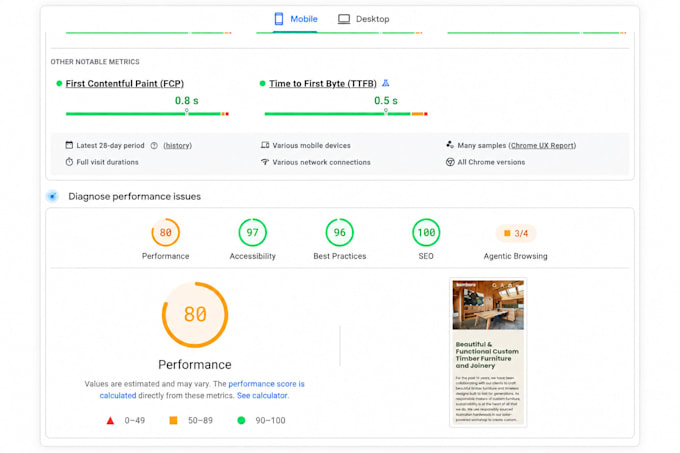Click the page screenshot thumbnail

(x=488, y=352)
